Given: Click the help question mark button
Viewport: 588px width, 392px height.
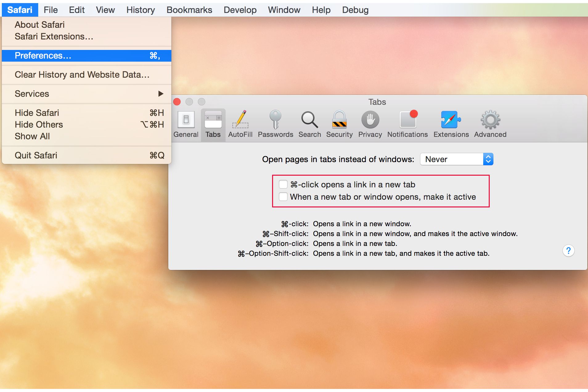Looking at the screenshot, I should pos(568,251).
